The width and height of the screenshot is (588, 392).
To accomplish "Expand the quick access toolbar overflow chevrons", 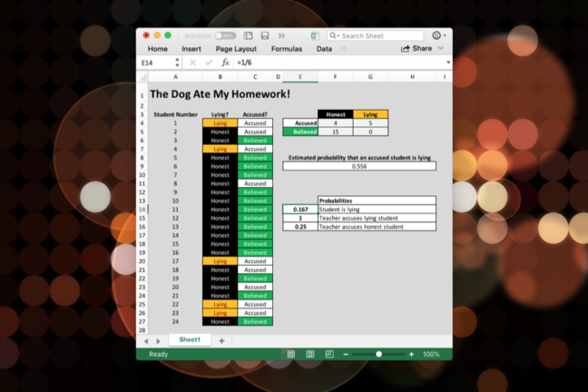I will click(281, 35).
